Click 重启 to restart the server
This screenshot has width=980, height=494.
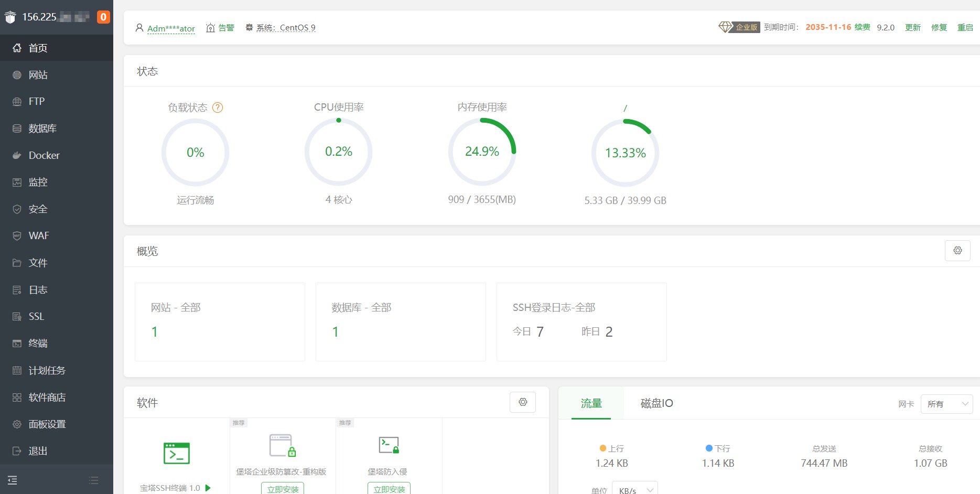[966, 27]
